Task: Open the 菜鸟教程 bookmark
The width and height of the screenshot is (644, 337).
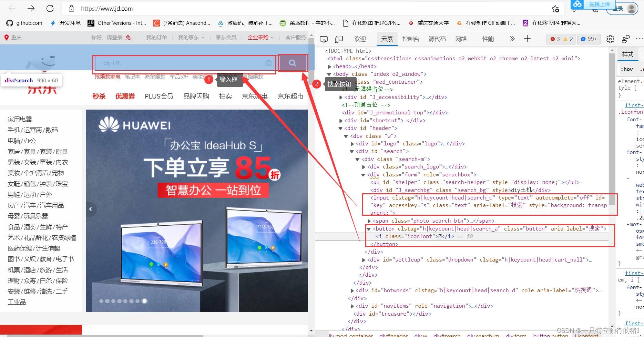Action: [x=307, y=23]
